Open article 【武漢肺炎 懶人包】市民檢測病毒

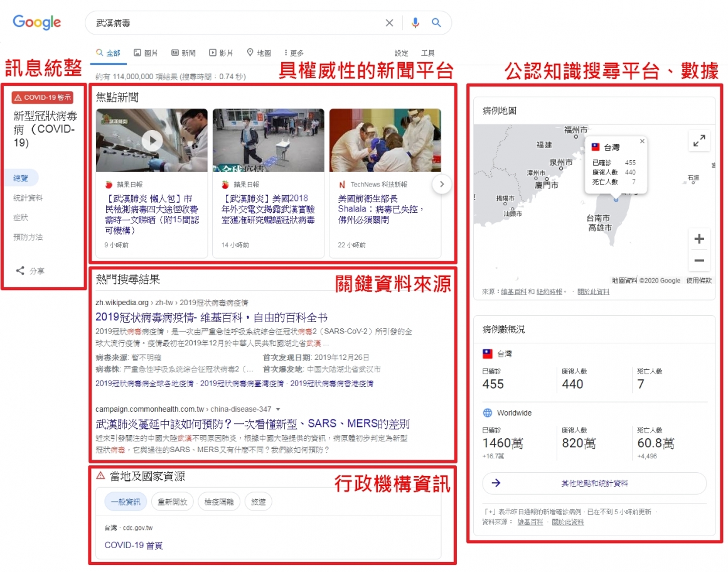click(153, 214)
